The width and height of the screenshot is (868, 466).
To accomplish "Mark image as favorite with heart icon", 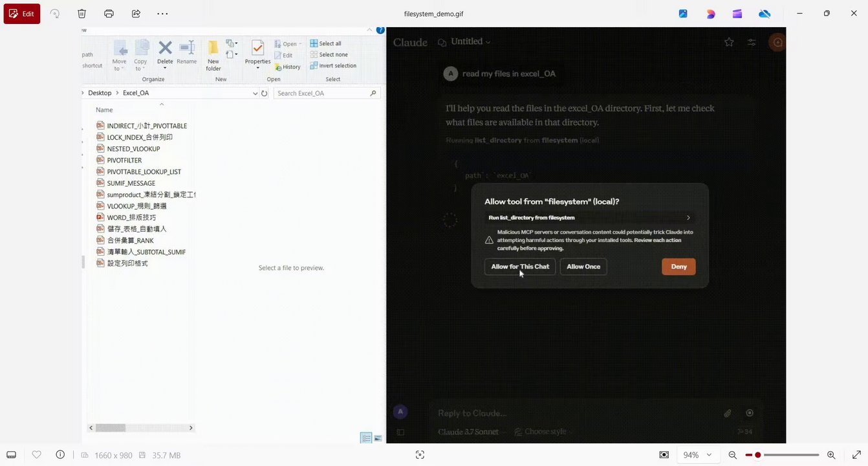I will tap(37, 455).
